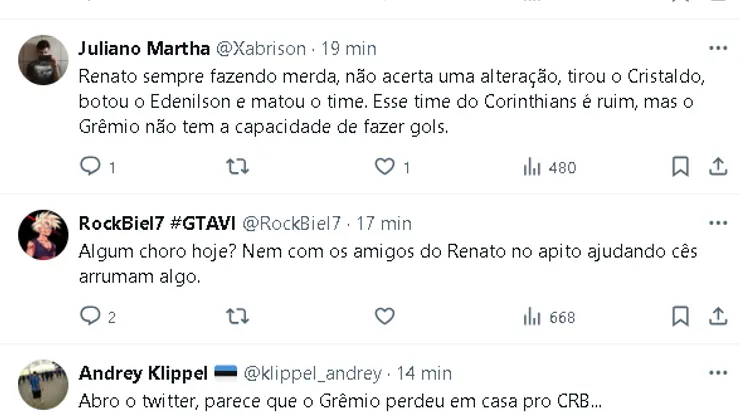Share Juliano Martha's tweet
The height and width of the screenshot is (416, 740).
tap(718, 167)
